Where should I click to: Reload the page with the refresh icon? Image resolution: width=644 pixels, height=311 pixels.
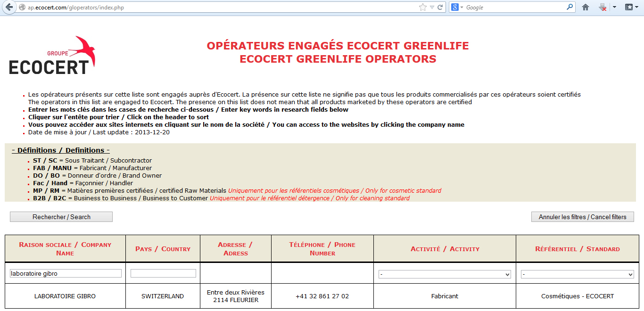440,8
